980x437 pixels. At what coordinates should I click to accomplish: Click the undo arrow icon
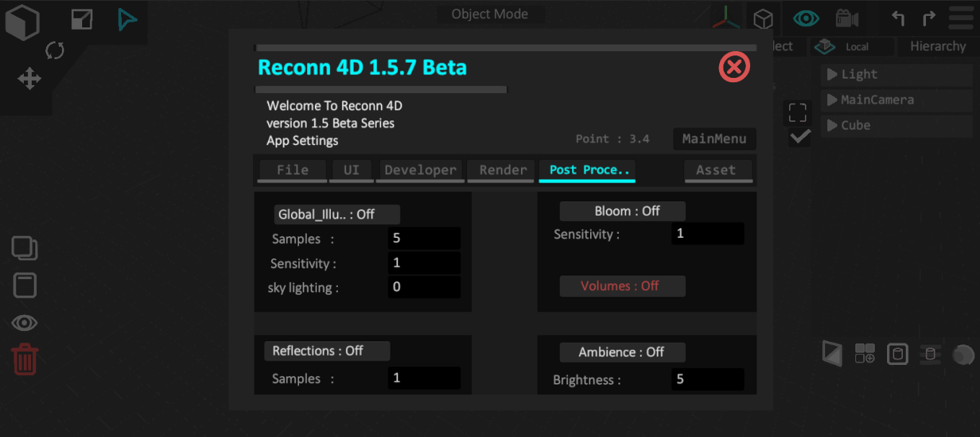click(x=898, y=18)
